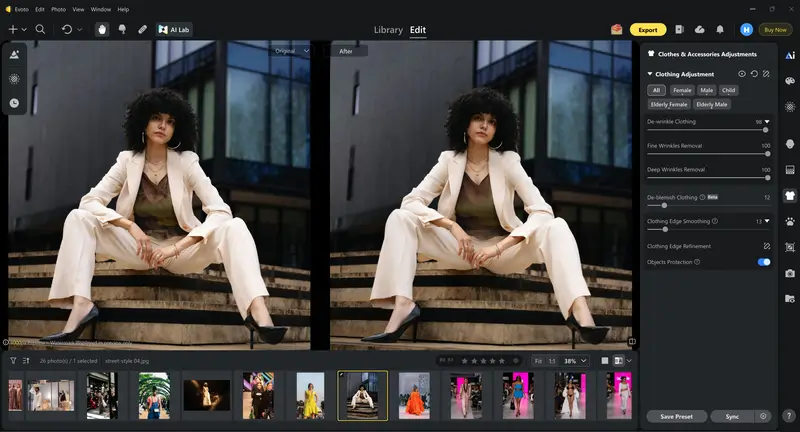Open the Photo menu

(x=59, y=9)
